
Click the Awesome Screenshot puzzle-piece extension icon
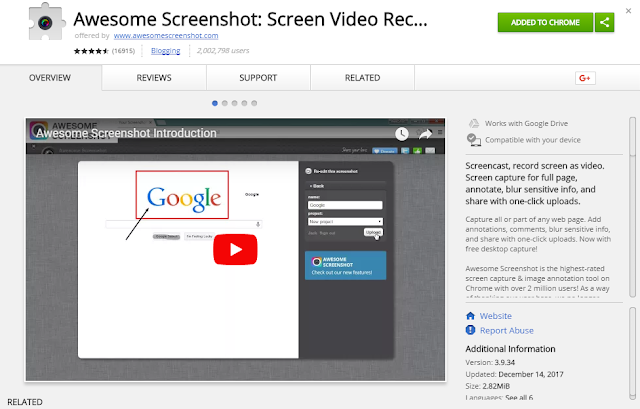pos(47,22)
